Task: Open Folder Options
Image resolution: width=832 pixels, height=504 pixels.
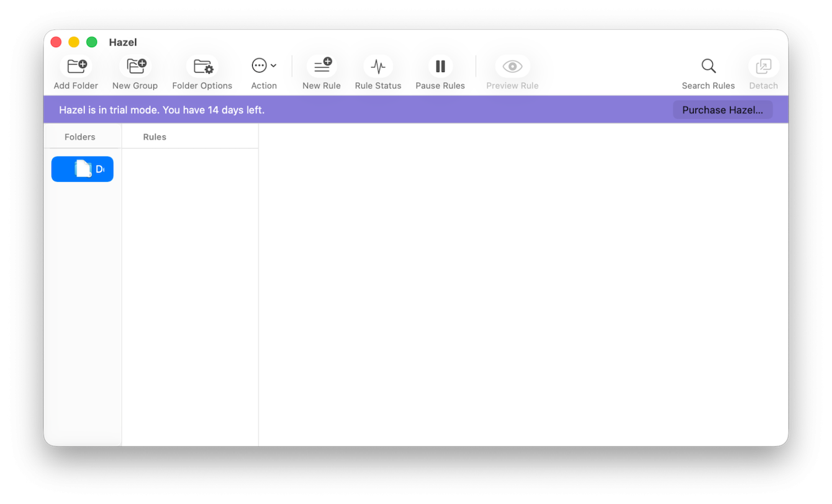Action: pos(202,65)
